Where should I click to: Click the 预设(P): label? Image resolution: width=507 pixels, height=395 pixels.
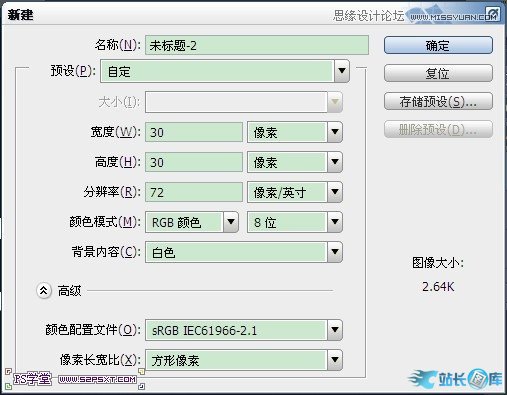coord(73,71)
